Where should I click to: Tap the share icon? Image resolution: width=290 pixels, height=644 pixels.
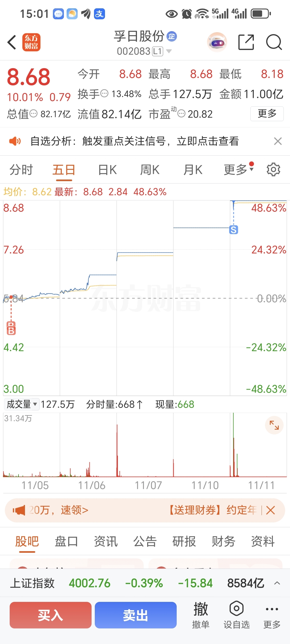tap(246, 42)
